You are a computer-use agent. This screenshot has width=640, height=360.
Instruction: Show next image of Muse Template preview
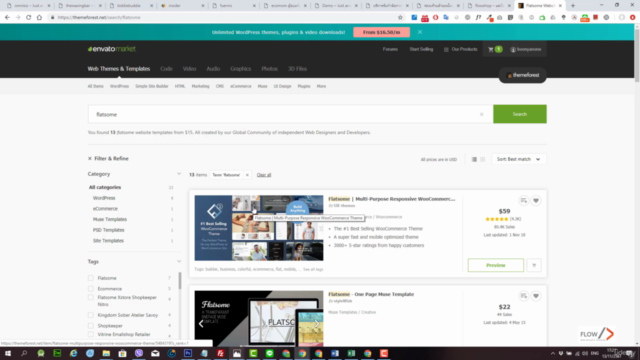coord(317,324)
